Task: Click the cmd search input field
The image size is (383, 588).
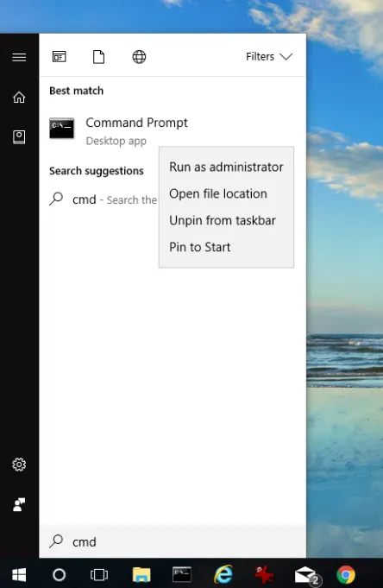Action: (x=173, y=541)
